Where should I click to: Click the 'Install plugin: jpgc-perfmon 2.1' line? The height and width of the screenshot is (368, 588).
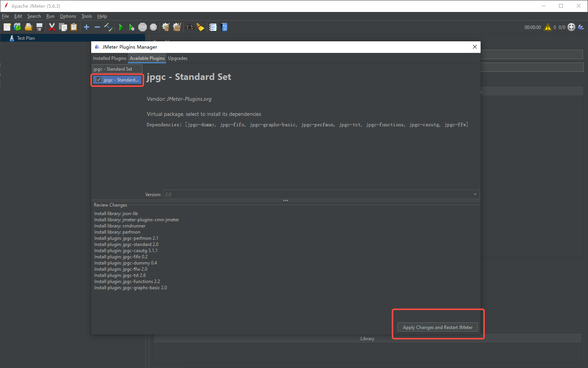point(126,238)
